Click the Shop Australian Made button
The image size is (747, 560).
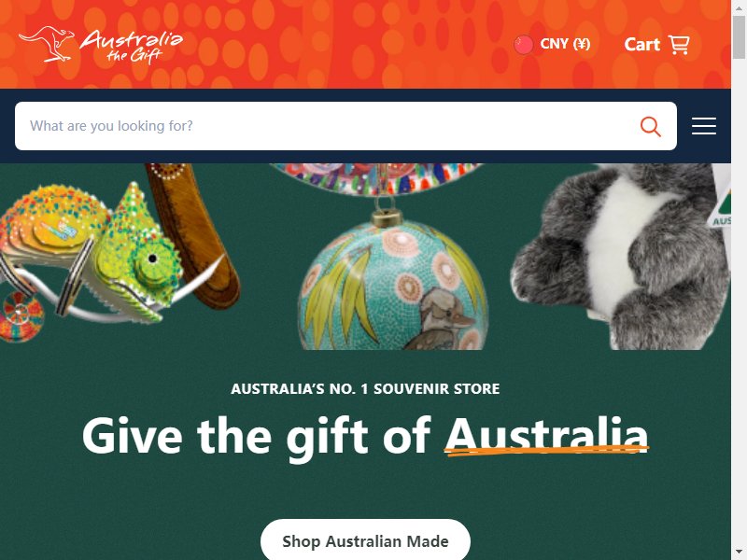(365, 541)
